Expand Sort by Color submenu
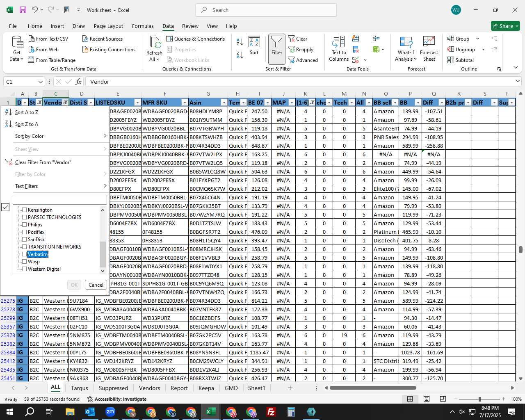Image resolution: width=525 pixels, height=420 pixels. pos(105,136)
